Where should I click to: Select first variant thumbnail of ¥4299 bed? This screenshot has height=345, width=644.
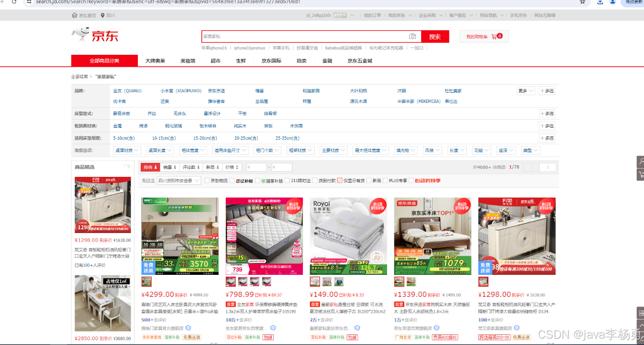click(x=146, y=282)
